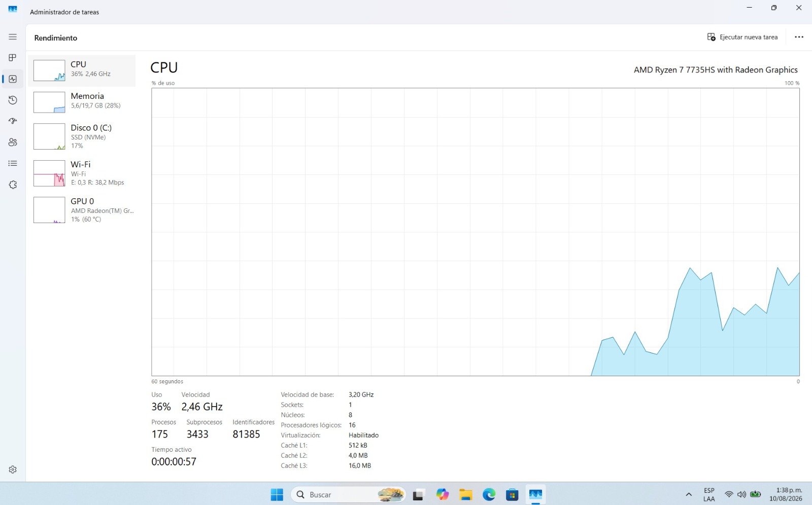The height and width of the screenshot is (505, 812).
Task: Click the Caché L3 16,0 MB value
Action: (360, 465)
